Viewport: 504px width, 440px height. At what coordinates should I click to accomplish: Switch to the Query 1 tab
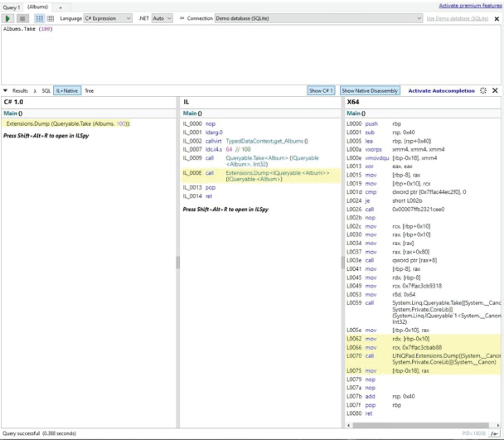11,7
